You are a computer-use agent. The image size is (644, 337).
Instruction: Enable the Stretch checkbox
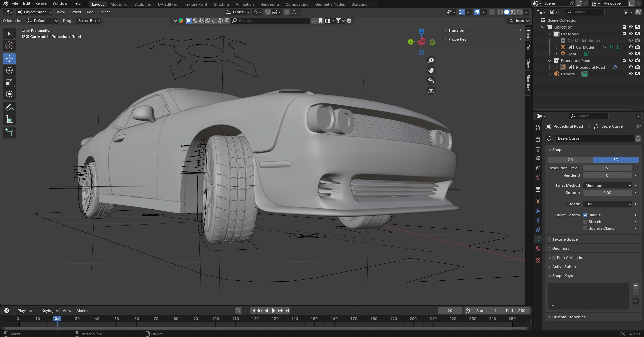585,222
